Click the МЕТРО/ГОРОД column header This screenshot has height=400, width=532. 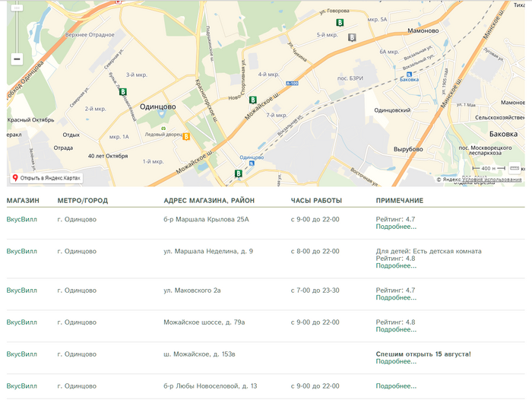point(83,201)
